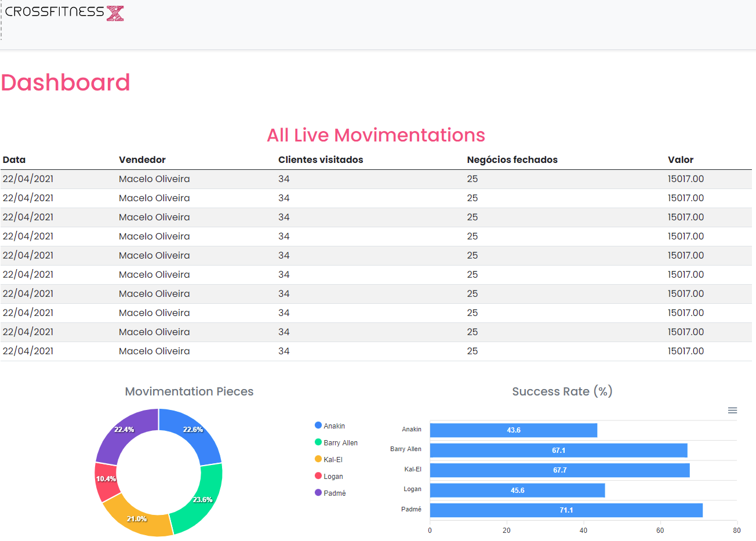Click the Barry Allen bar showing 67.1
This screenshot has height=541, width=756.
click(559, 451)
